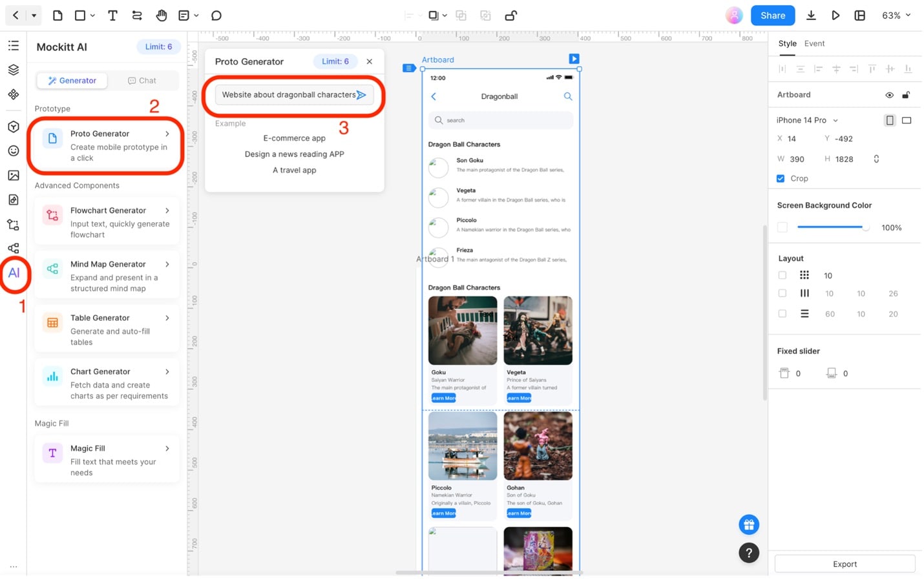Click the Share button
924x580 pixels.
point(773,16)
